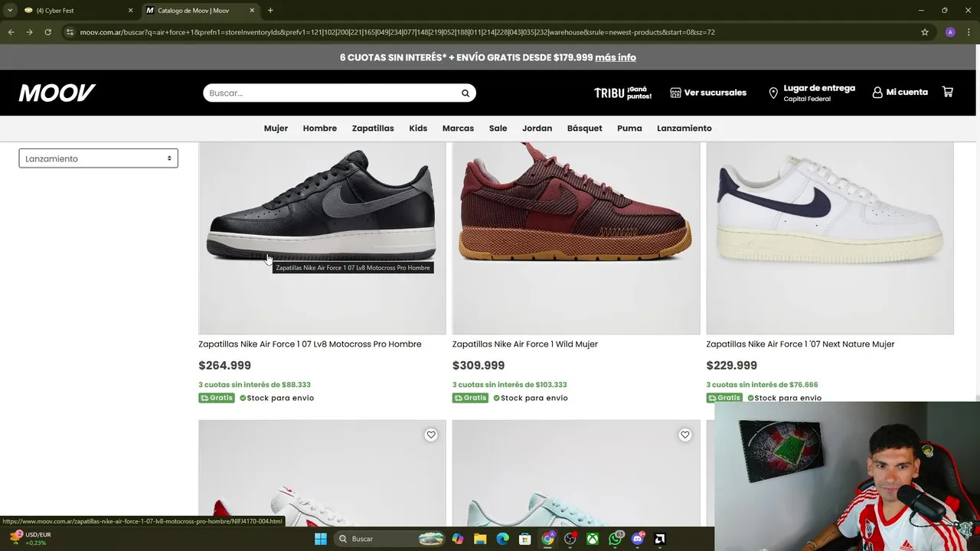Click the Mi cuenta link text
The image size is (980, 551).
906,92
